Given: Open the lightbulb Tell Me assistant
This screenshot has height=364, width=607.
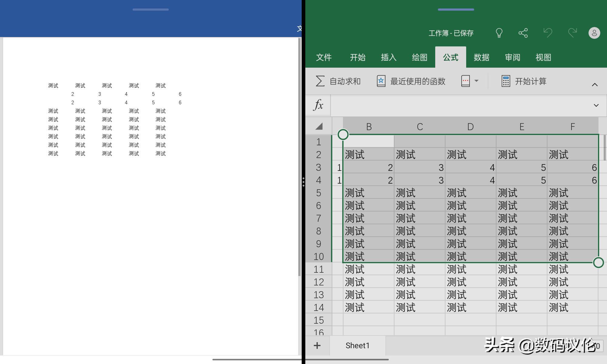Looking at the screenshot, I should [x=499, y=33].
